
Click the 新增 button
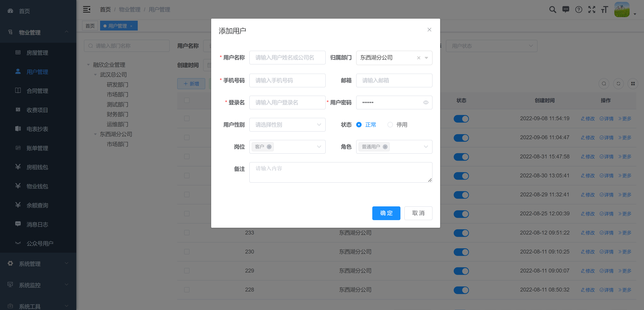(x=191, y=84)
